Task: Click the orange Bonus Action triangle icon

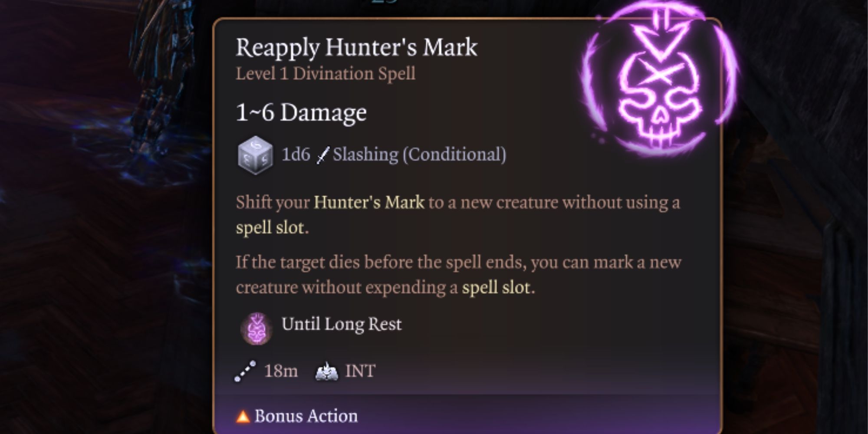Action: coord(243,417)
